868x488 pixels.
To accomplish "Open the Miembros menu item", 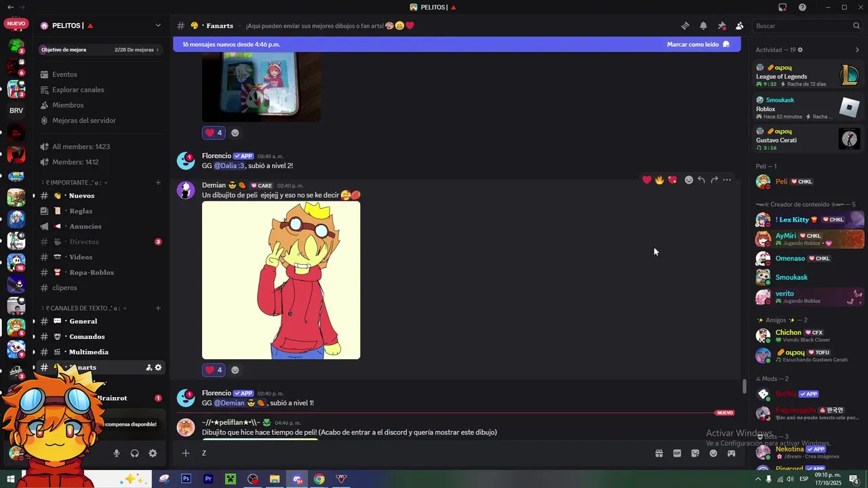I will tap(68, 105).
